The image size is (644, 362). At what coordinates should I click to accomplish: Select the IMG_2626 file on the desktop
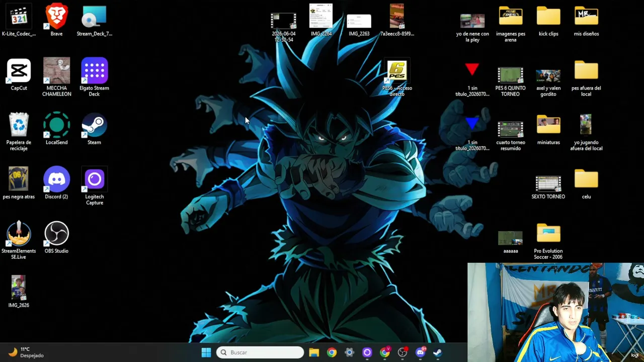pos(19,292)
